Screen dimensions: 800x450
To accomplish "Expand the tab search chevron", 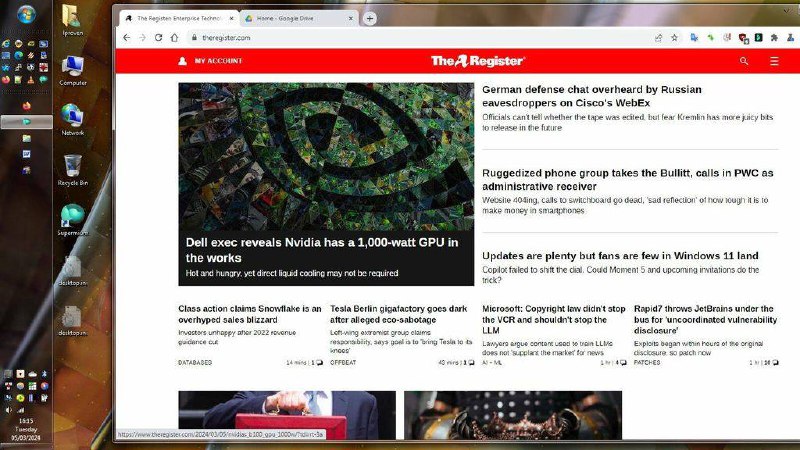I will 787,10.
